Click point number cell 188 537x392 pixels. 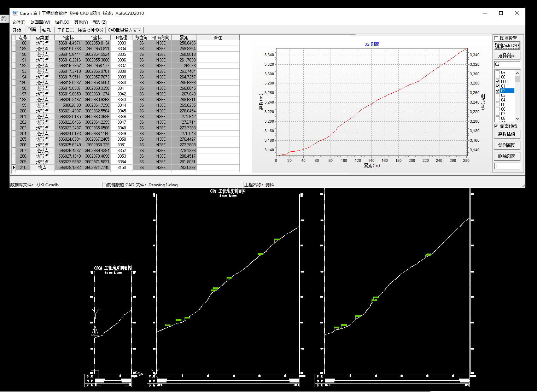point(23,43)
